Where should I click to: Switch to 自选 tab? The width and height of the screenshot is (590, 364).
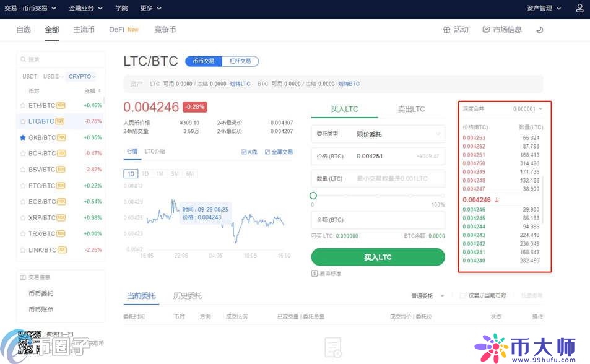click(x=24, y=30)
